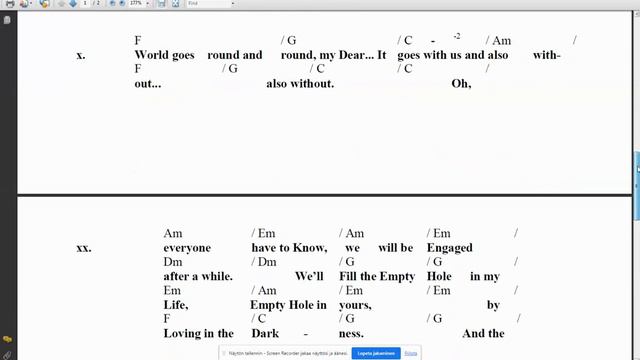Click the blue Lopeta jakaminen button

pyautogui.click(x=376, y=353)
